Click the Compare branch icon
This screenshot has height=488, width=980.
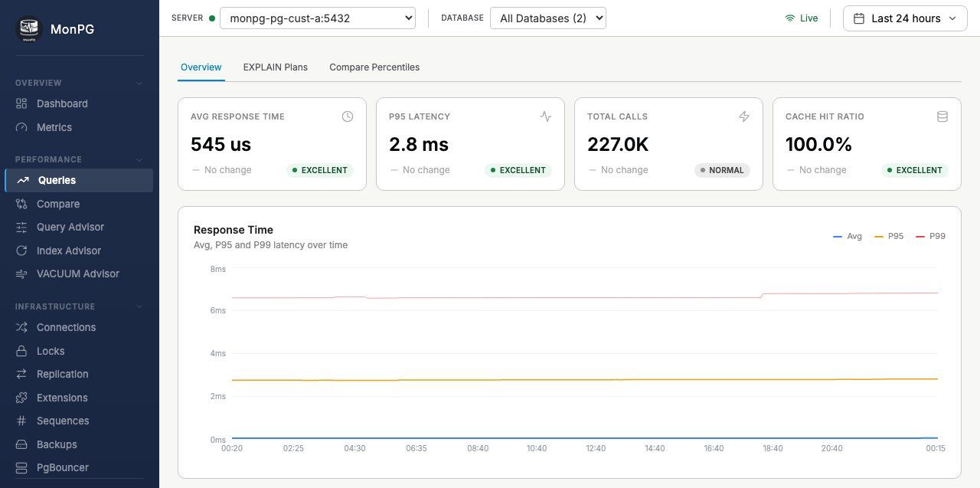pyautogui.click(x=21, y=204)
